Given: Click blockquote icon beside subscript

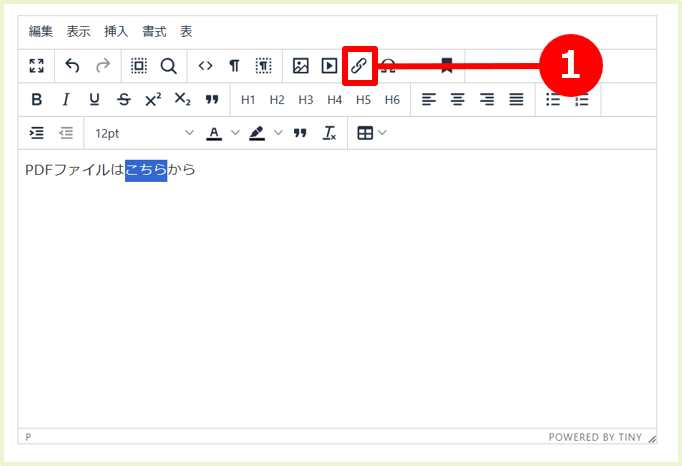Looking at the screenshot, I should pyautogui.click(x=212, y=100).
